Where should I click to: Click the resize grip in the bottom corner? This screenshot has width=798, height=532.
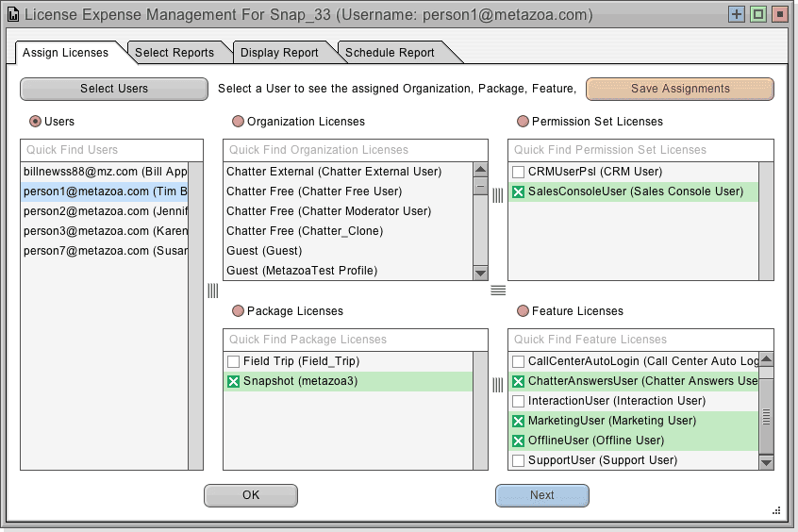[776, 510]
